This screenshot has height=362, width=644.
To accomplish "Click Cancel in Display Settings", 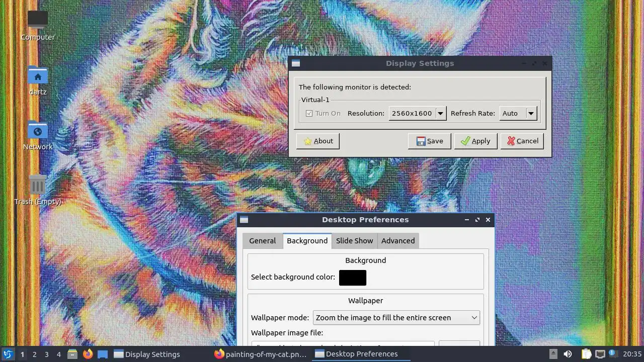I will click(x=522, y=141).
